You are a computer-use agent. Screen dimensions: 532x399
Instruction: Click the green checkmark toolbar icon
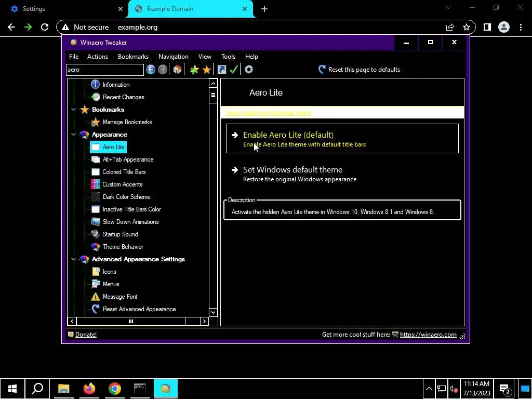pos(234,70)
